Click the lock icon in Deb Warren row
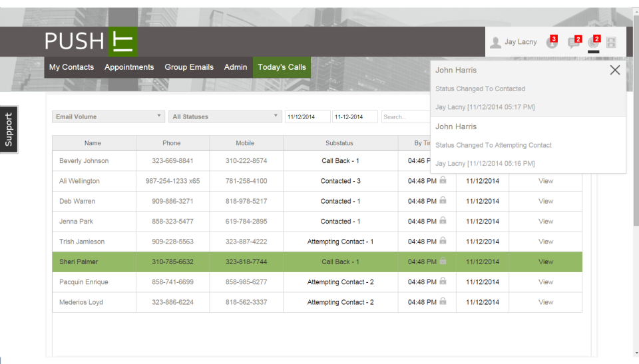Image resolution: width=639 pixels, height=364 pixels. (443, 200)
